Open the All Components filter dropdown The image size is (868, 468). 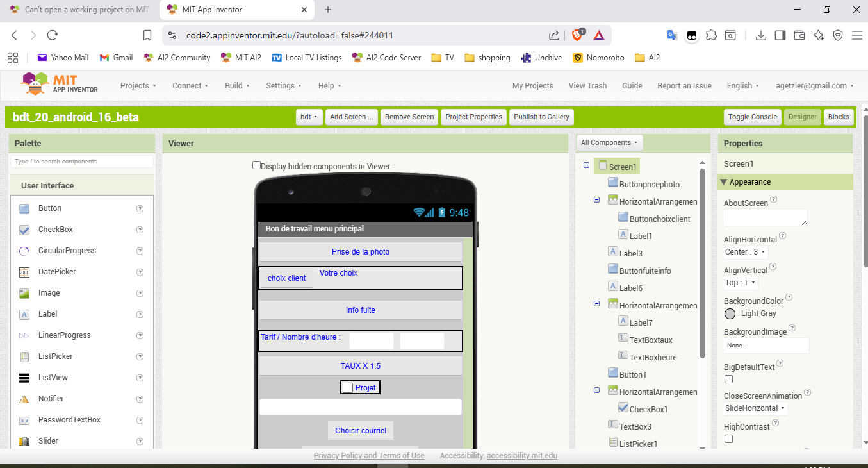click(x=609, y=142)
